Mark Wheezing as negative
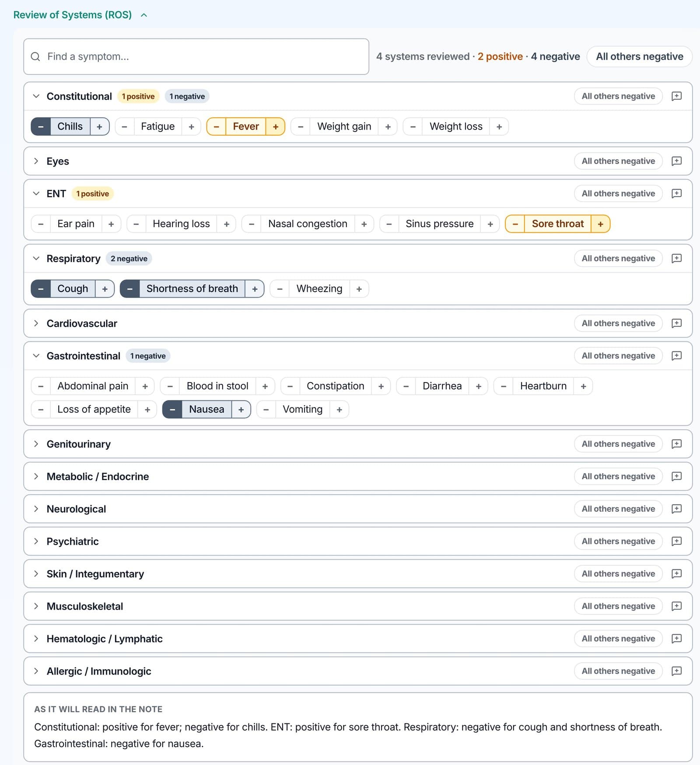Image resolution: width=700 pixels, height=765 pixels. [280, 289]
